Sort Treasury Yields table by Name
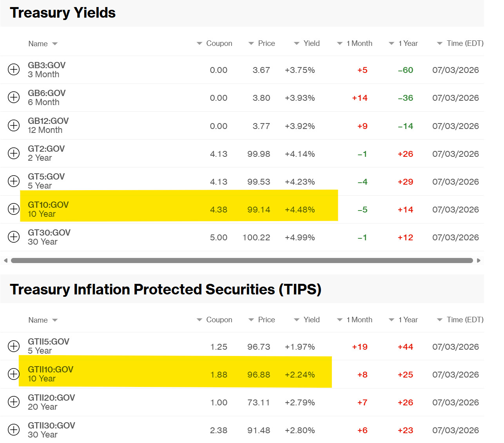504x443 pixels. point(43,44)
